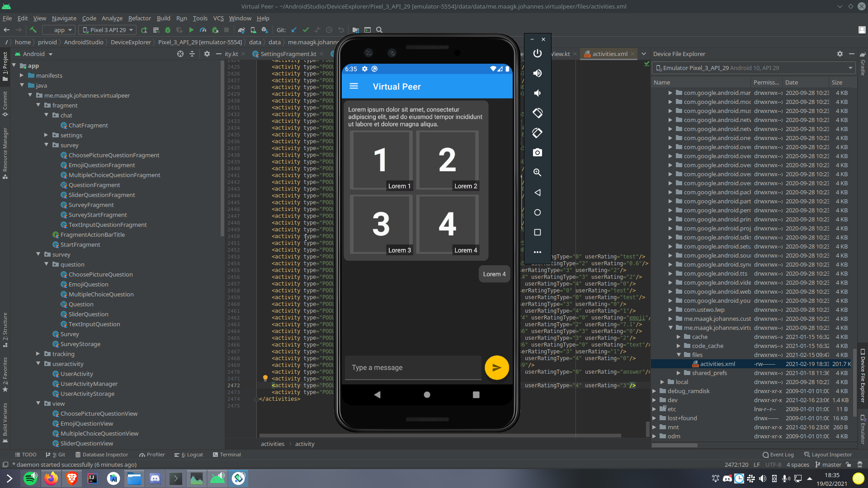868x488 pixels.
Task: Open the Profiler gauge icon in the toolbar
Action: click(x=203, y=30)
